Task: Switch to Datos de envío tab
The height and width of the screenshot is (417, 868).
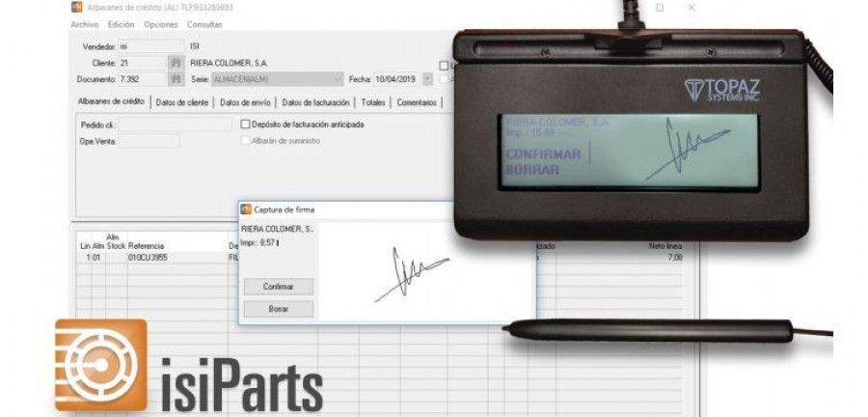Action: click(245, 102)
